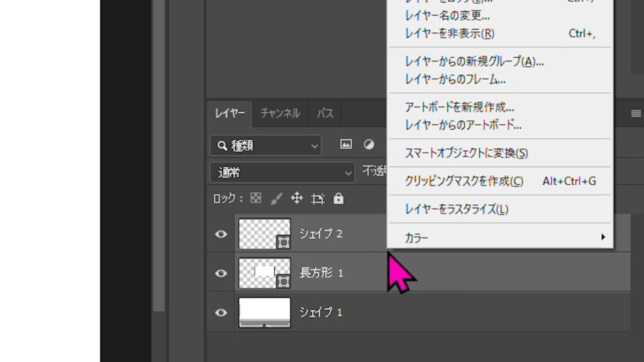Select レイヤーをラスタライズ menu item
The width and height of the screenshot is (644, 362).
click(457, 209)
